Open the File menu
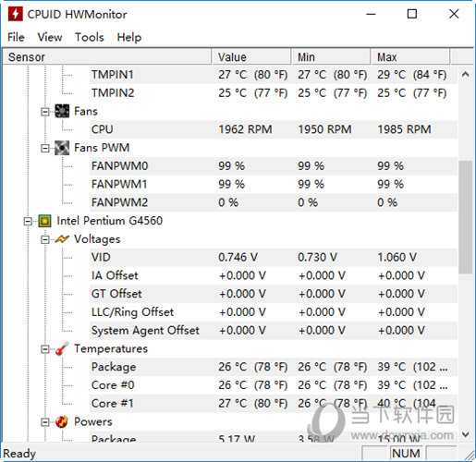Viewport: 476px width, 462px height. click(16, 37)
